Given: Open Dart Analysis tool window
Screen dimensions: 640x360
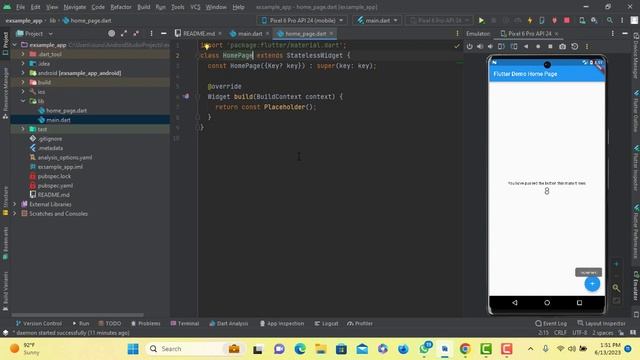Looking at the screenshot, I should pos(229,323).
